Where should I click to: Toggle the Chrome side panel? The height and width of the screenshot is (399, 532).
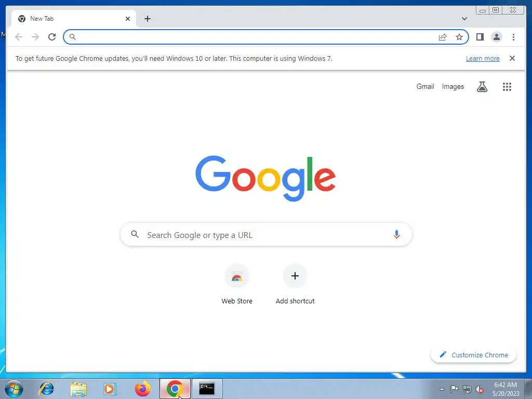[480, 37]
